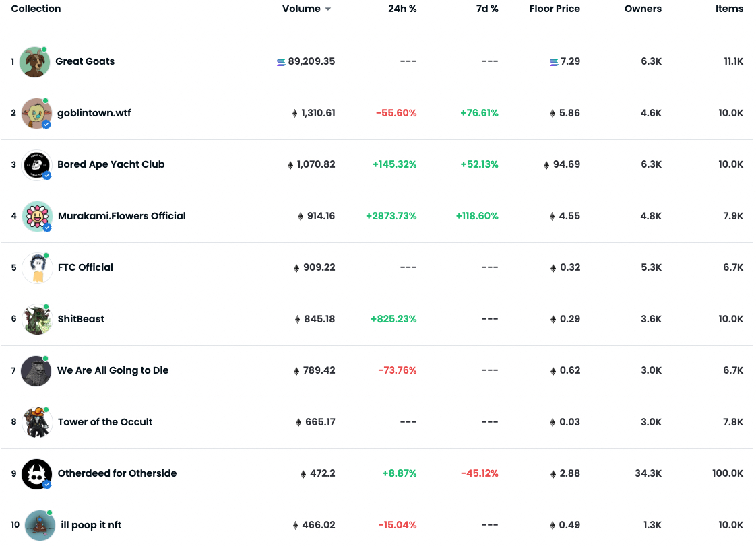Sort by the 7d % column
The image size is (756, 546).
487,9
